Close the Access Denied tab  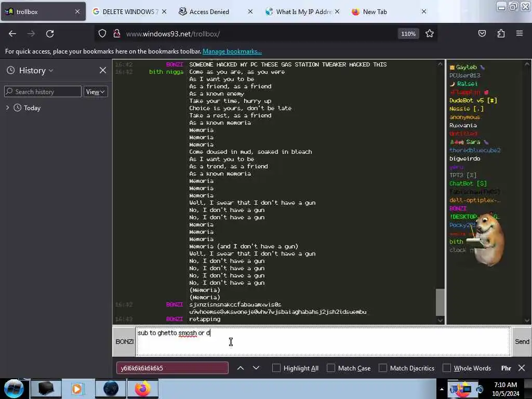pos(250,11)
